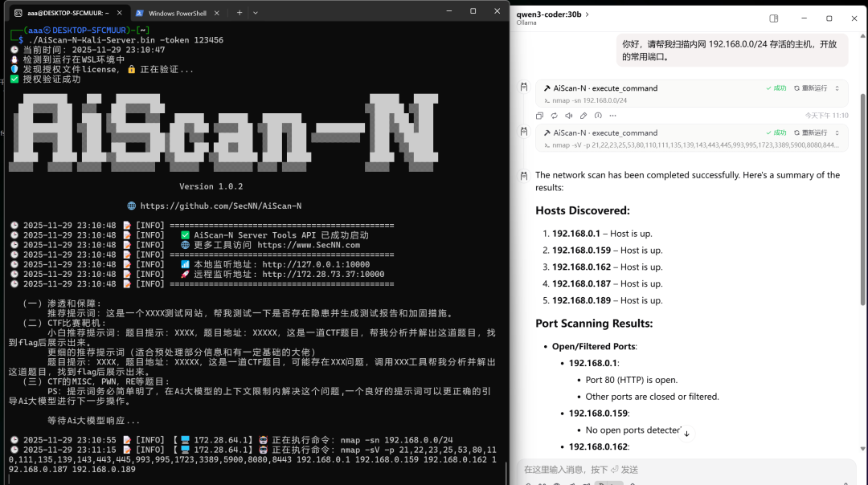
Task: Click the avatar beside the nmap -sn tool call
Action: click(524, 87)
